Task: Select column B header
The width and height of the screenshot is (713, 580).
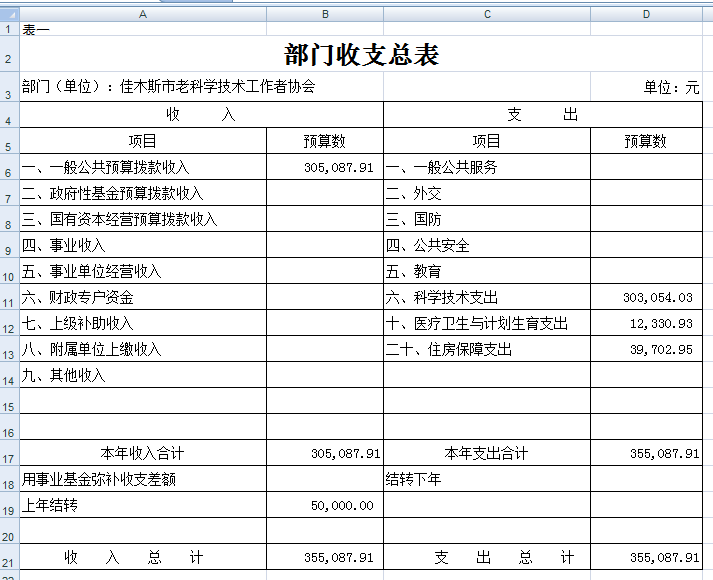Action: coord(325,15)
